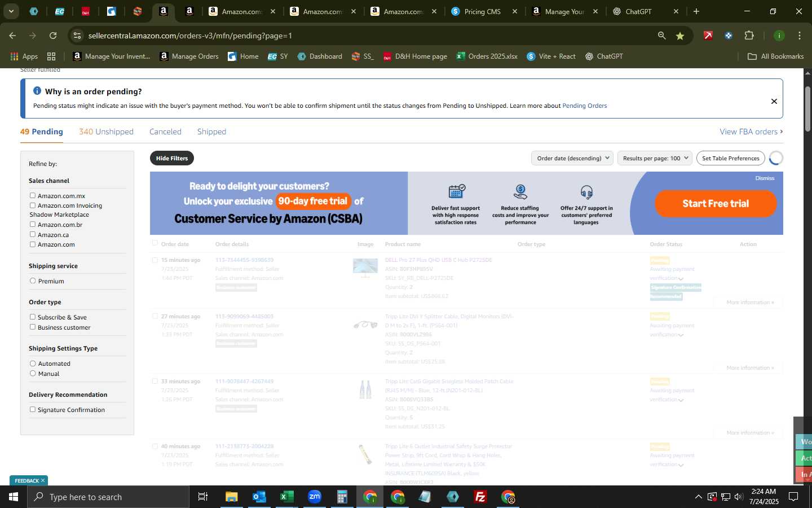Tick the Subscribe & Save checkbox
This screenshot has width=812, height=508.
point(33,317)
